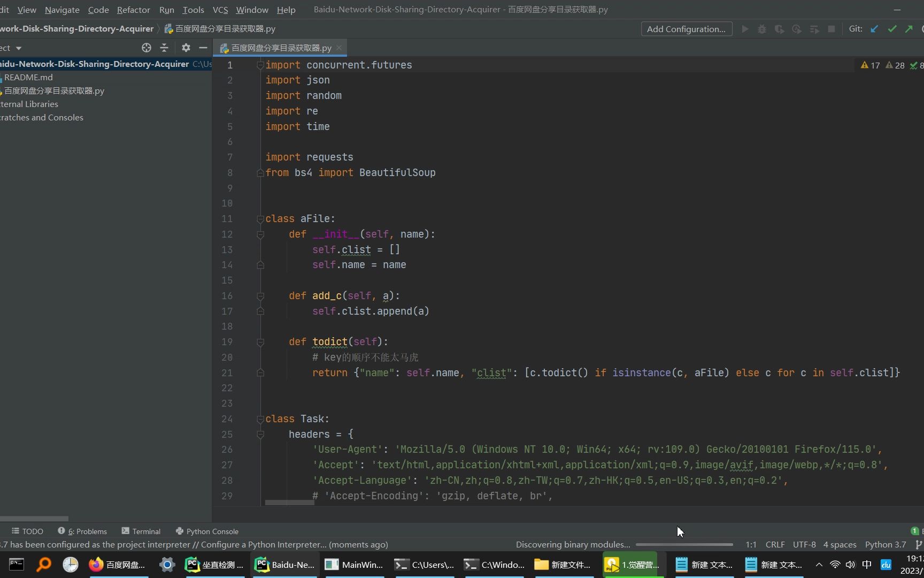
Task: Open the Terminal tool window
Action: click(x=141, y=531)
